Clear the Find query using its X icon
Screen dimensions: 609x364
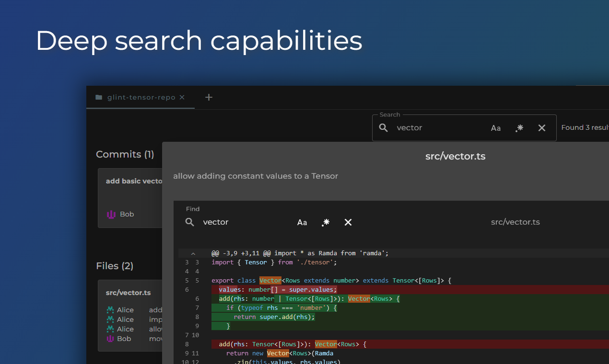click(348, 222)
